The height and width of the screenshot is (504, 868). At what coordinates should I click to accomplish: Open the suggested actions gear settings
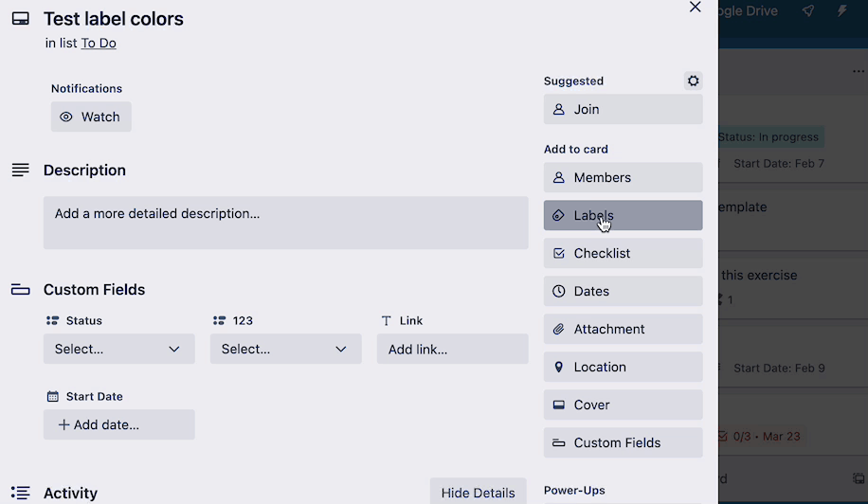(x=693, y=81)
